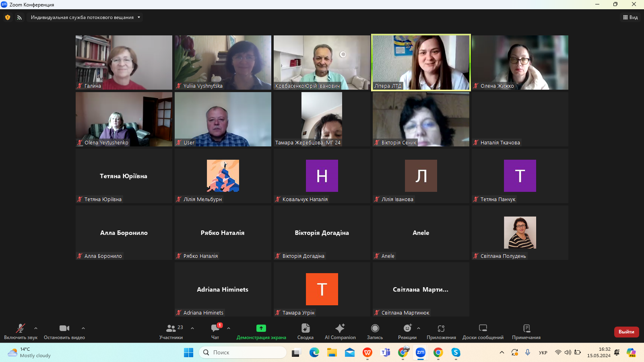Open the Summary (Сводка) tool

305,328
